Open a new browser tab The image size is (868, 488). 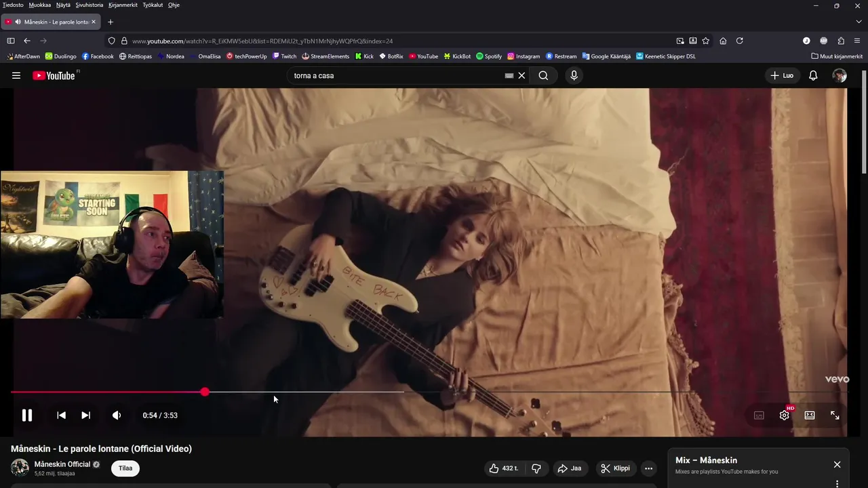[111, 22]
